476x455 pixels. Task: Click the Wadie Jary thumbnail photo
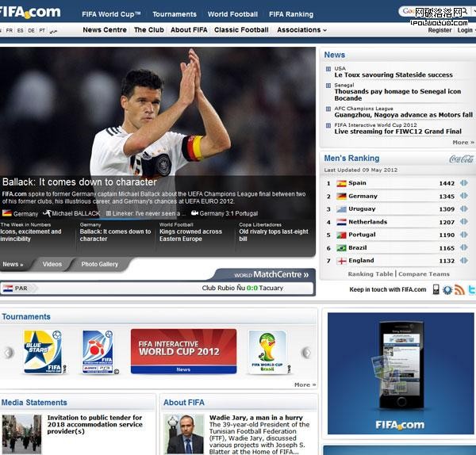tap(184, 434)
